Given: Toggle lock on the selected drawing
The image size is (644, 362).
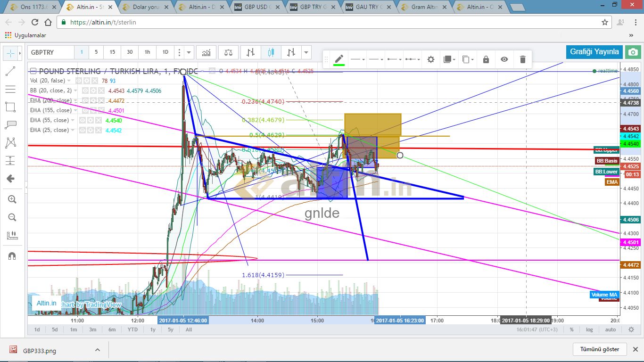Looking at the screenshot, I should (486, 59).
